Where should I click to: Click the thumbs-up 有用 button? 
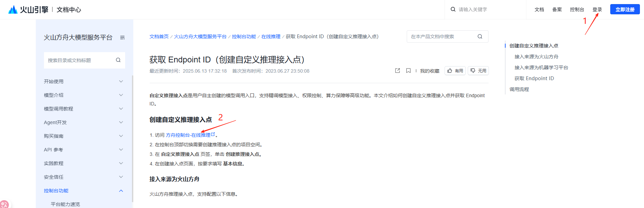(x=455, y=71)
